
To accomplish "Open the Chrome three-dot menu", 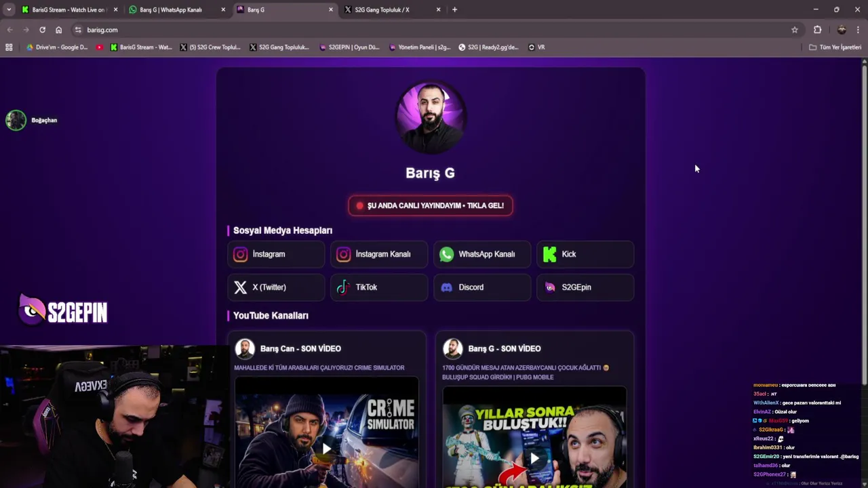I will point(858,30).
